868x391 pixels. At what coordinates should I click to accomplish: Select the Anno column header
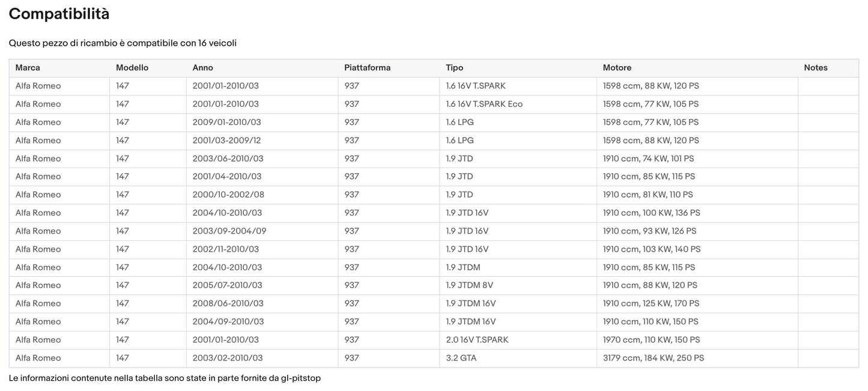coord(202,68)
